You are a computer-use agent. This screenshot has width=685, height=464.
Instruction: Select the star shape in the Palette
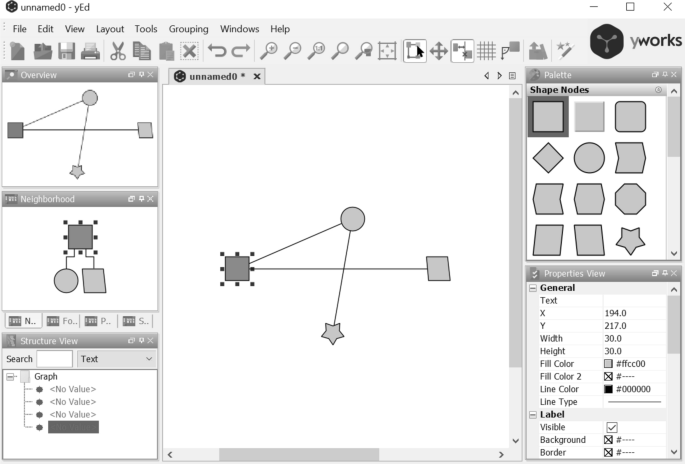click(630, 240)
